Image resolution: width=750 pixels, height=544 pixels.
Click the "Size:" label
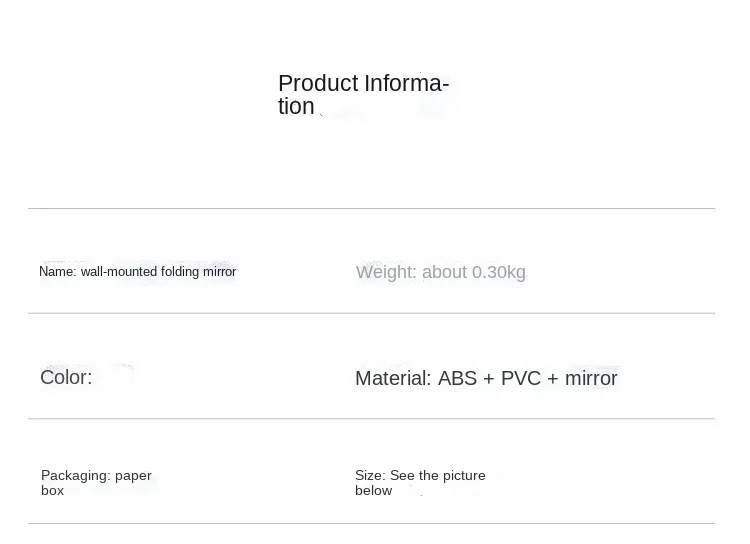370,475
